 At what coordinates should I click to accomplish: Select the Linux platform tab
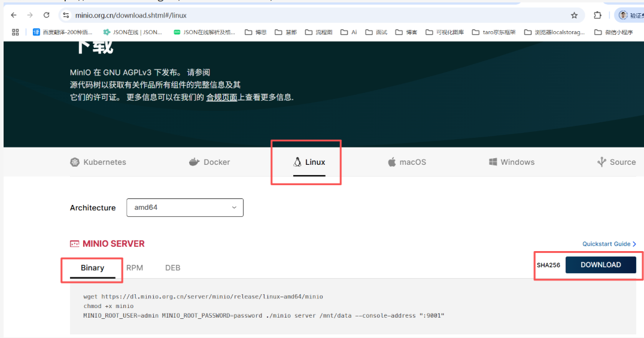[x=309, y=162]
